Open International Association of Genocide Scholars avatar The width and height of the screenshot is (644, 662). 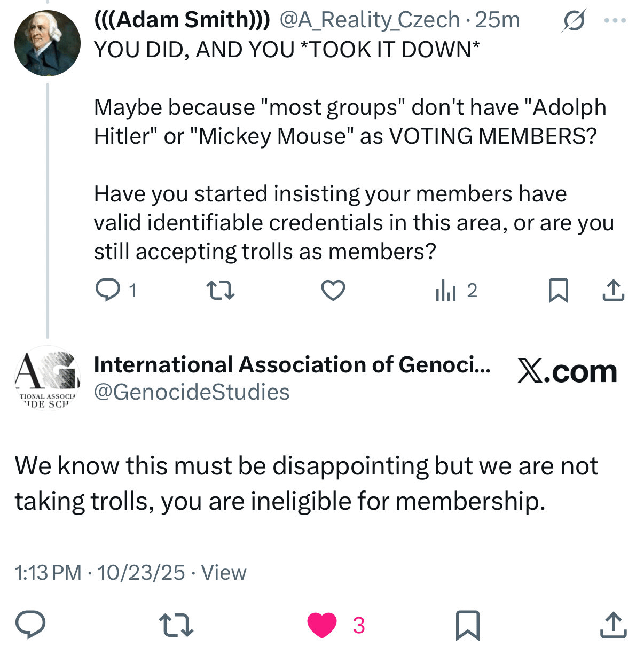47,379
